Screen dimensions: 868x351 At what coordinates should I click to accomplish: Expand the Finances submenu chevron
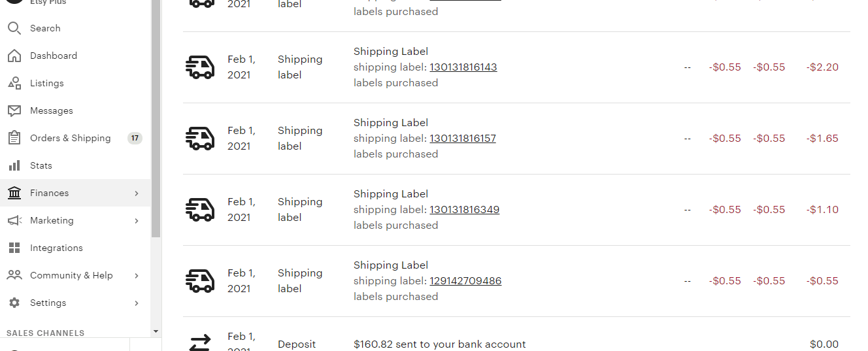(x=137, y=193)
